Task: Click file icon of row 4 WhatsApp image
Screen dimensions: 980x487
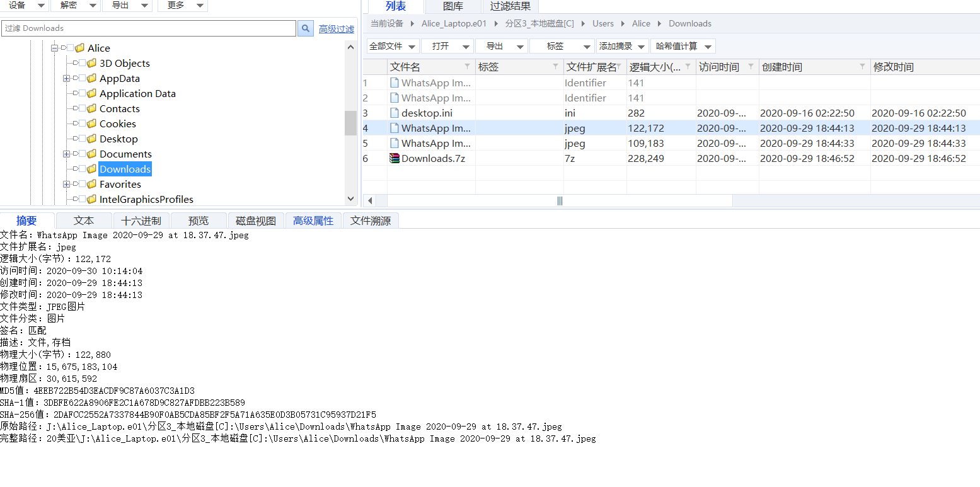Action: click(395, 128)
